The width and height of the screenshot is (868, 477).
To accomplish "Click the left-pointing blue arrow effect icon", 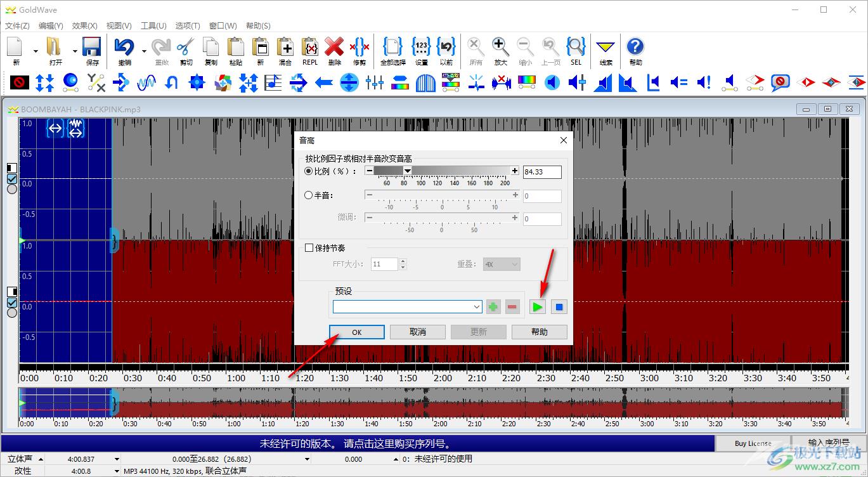I will (324, 82).
